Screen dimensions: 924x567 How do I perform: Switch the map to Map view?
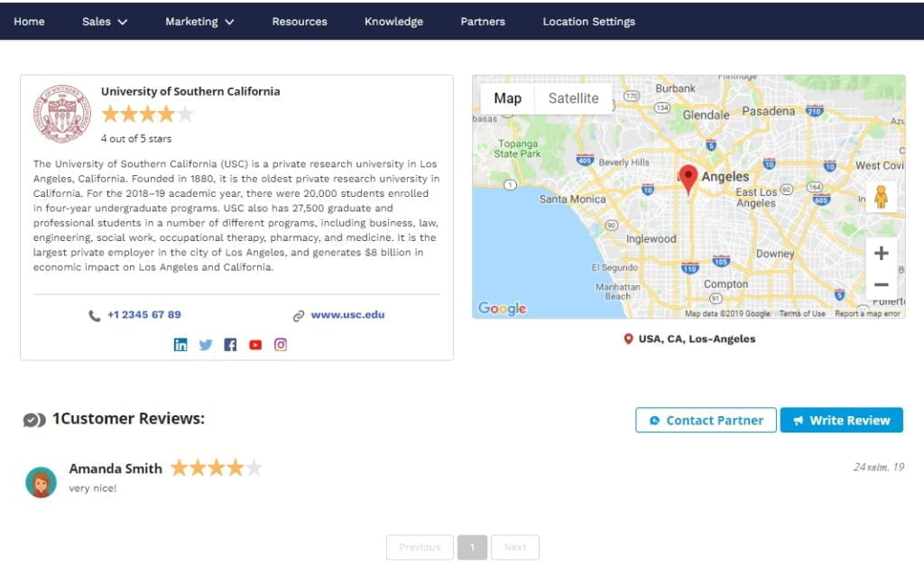pyautogui.click(x=507, y=98)
